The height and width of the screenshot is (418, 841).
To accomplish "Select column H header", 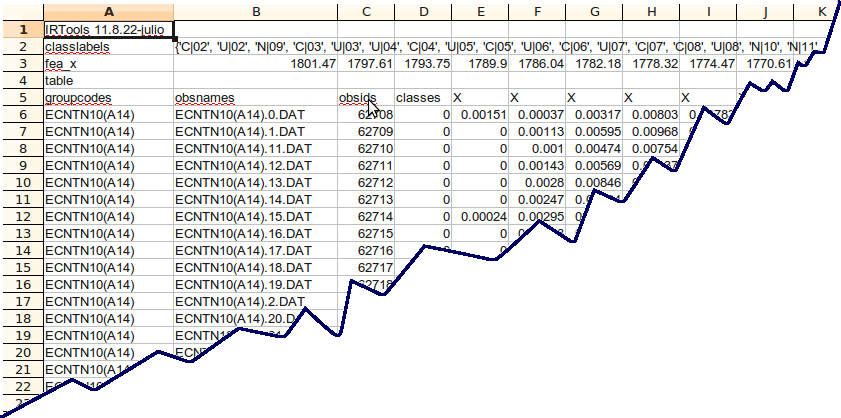I will (x=651, y=12).
